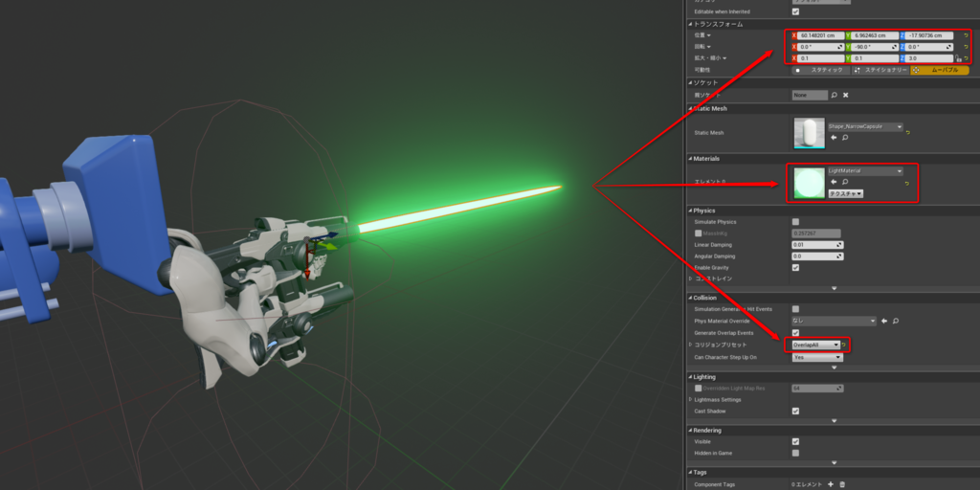Click the Static Mesh capsule thumbnail

click(x=810, y=132)
